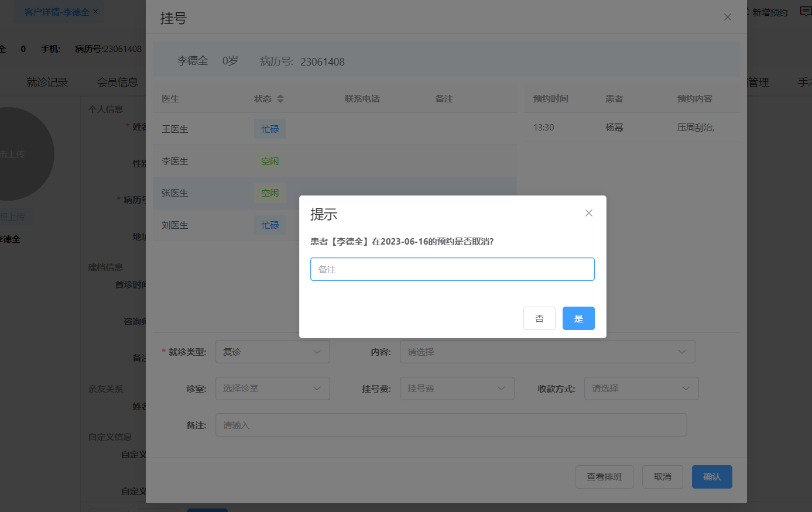The width and height of the screenshot is (812, 512).
Task: Click the 取消 button in 挂号 dialog
Action: tap(663, 477)
